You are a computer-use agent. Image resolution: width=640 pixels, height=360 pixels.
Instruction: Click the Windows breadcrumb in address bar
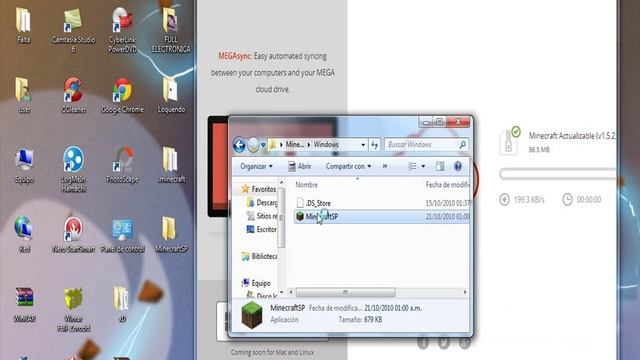coord(326,144)
